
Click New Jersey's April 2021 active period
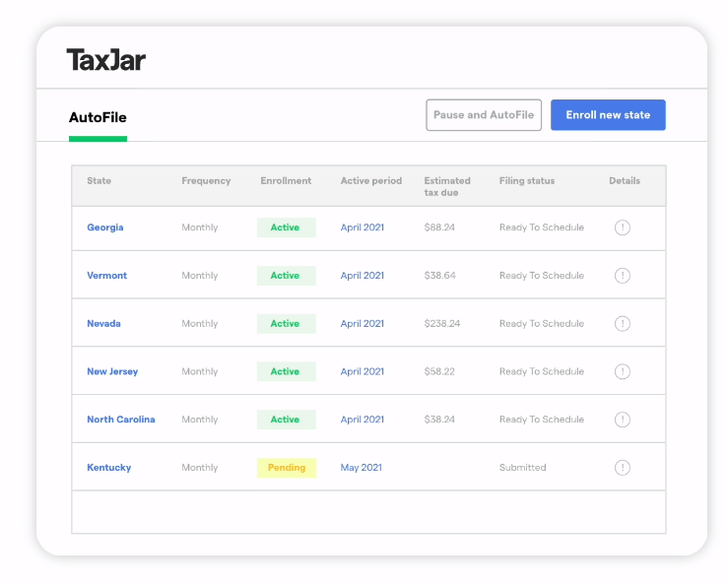(x=363, y=371)
